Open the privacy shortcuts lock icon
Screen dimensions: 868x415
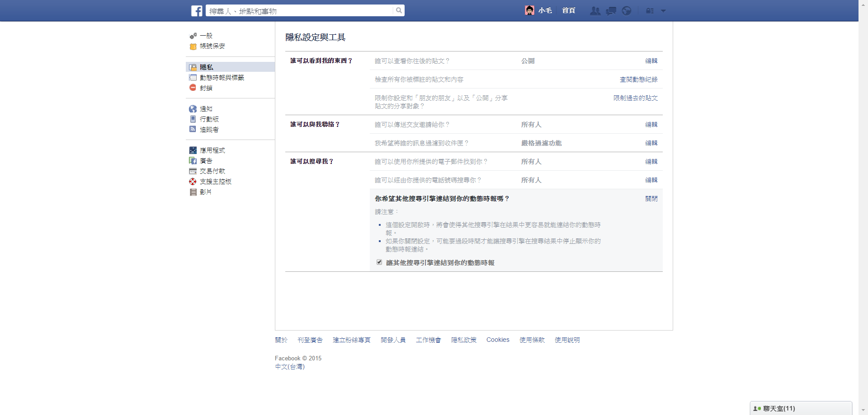coord(650,11)
